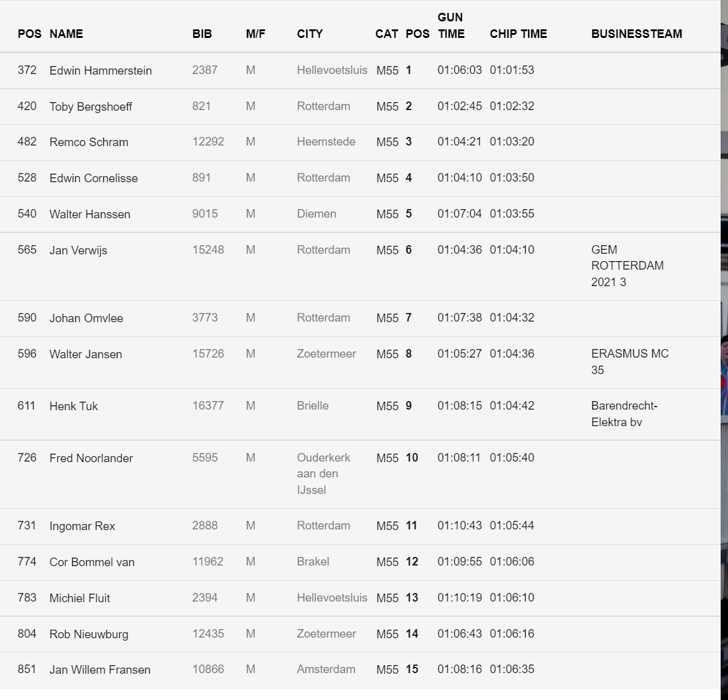Click chip time 01:01:53
728x700 pixels.
click(x=512, y=70)
